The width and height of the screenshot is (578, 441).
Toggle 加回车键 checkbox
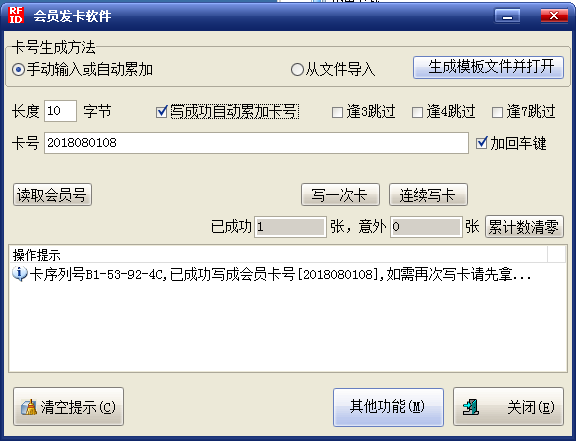coord(481,143)
